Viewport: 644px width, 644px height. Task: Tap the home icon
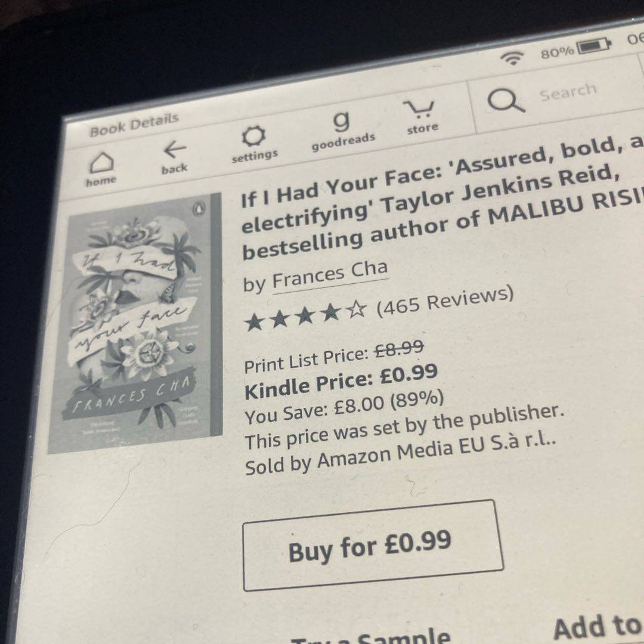click(x=101, y=163)
